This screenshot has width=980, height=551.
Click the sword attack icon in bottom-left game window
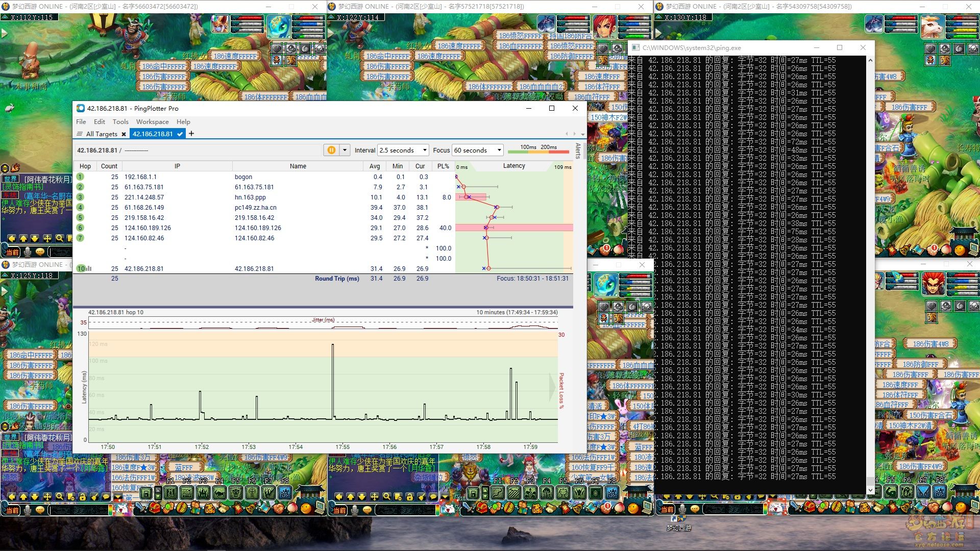[141, 508]
